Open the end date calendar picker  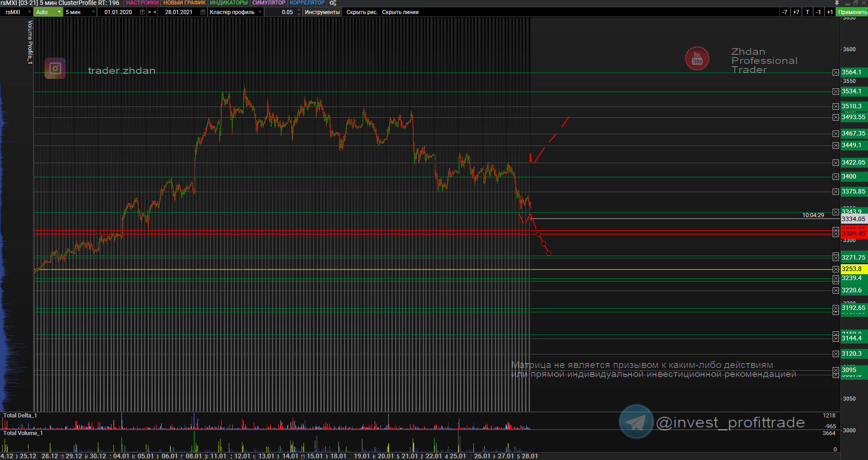pyautogui.click(x=203, y=12)
